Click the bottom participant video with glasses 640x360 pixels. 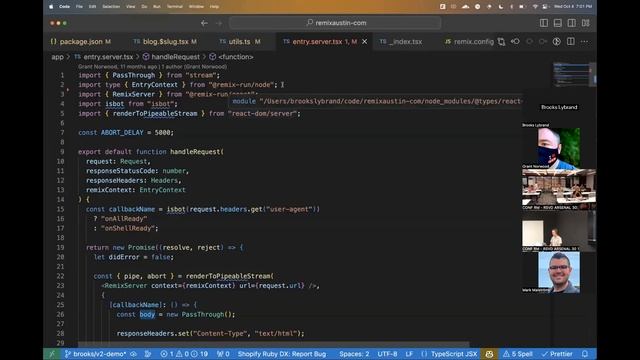[x=559, y=272]
